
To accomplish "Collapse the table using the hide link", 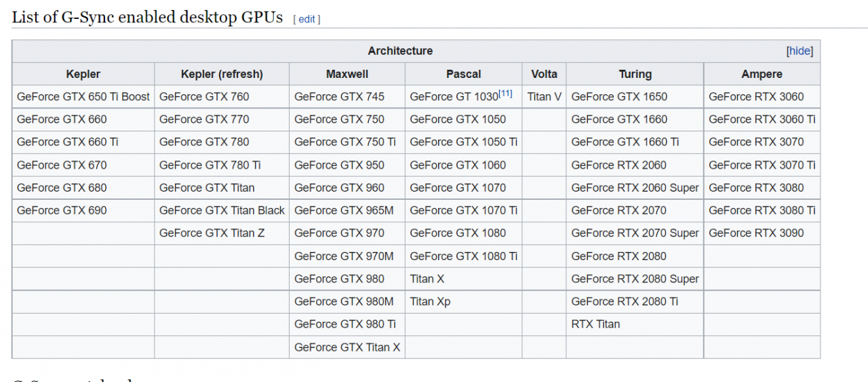I will click(x=800, y=51).
